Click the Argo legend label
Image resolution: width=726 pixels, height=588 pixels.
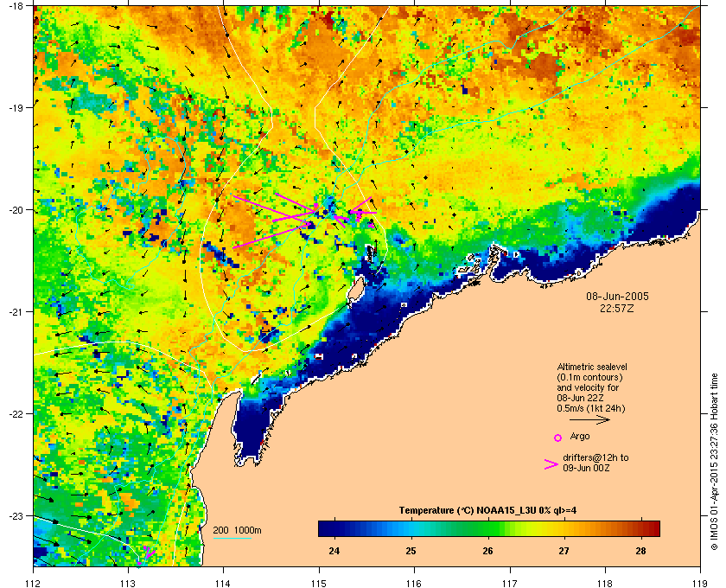click(580, 436)
